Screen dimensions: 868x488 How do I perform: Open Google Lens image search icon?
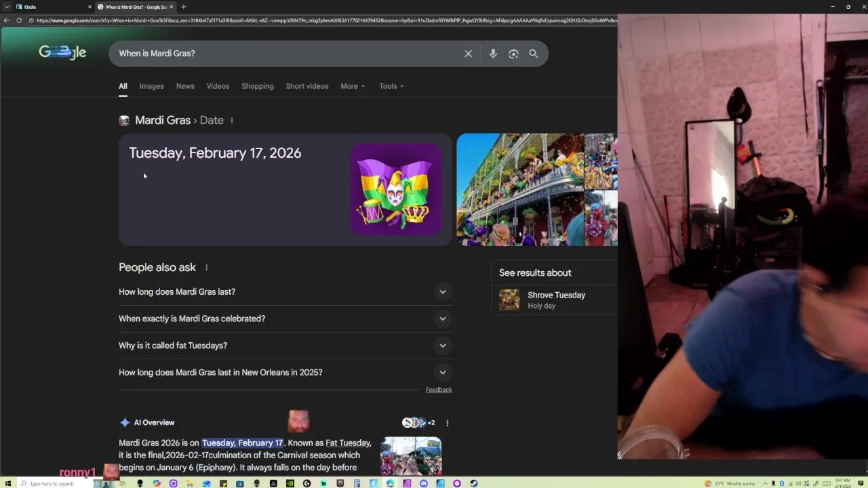tap(513, 54)
